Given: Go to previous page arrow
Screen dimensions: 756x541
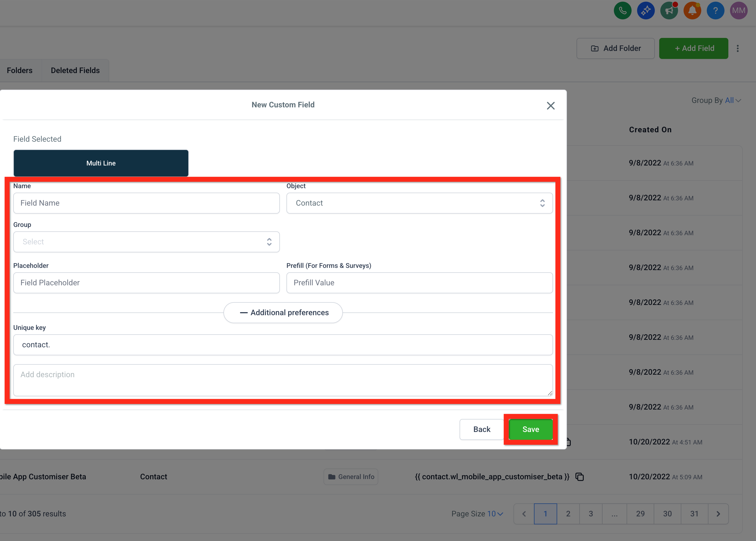Looking at the screenshot, I should (x=524, y=514).
